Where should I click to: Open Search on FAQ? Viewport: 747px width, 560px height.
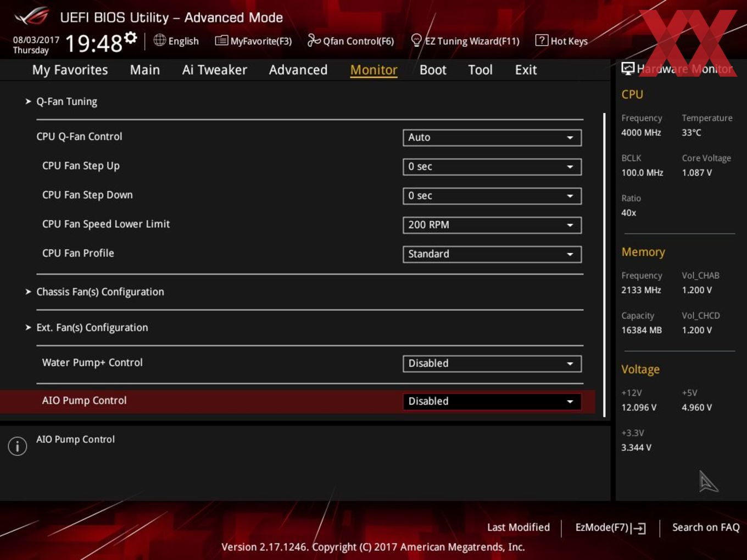[x=706, y=528]
